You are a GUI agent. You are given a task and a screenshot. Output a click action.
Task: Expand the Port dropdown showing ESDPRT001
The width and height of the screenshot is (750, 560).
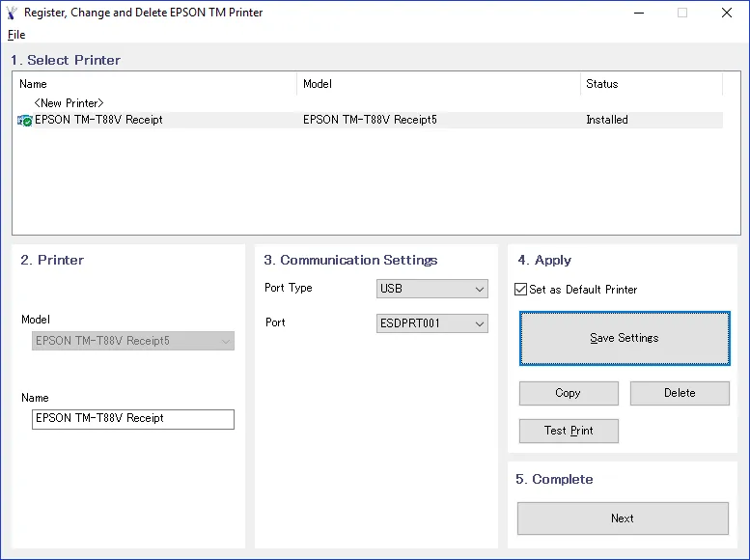click(431, 323)
